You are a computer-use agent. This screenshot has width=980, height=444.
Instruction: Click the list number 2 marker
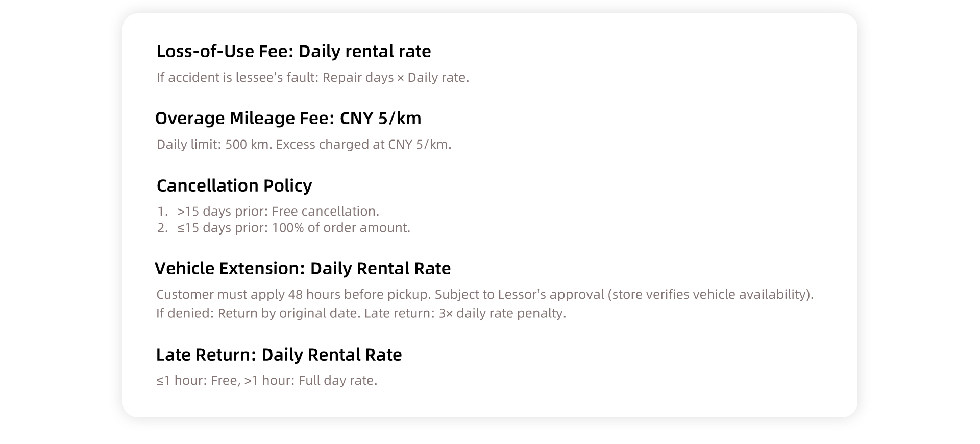click(x=162, y=227)
